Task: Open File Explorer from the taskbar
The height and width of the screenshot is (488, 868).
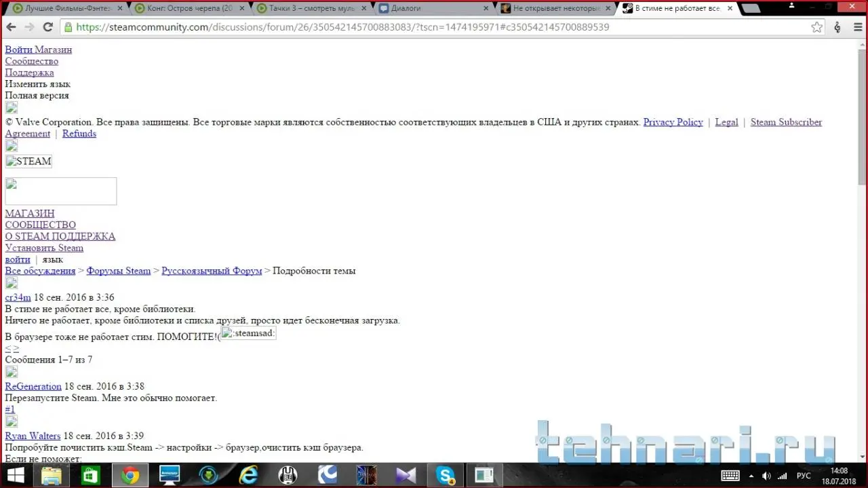Action: [x=52, y=475]
